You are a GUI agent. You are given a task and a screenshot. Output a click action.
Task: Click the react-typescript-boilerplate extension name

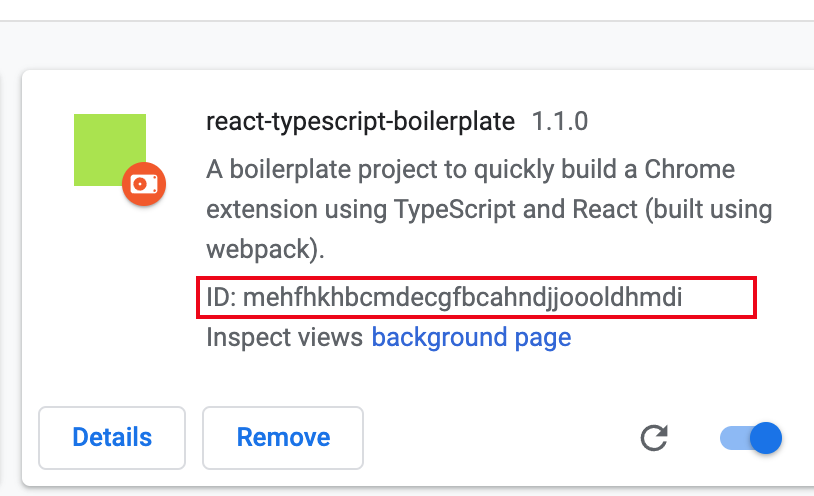coord(360,122)
